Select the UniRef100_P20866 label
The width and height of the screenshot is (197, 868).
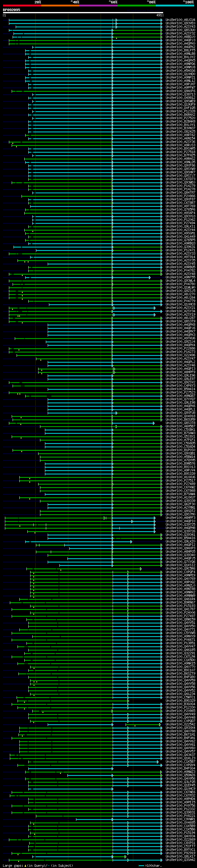click(180, 196)
